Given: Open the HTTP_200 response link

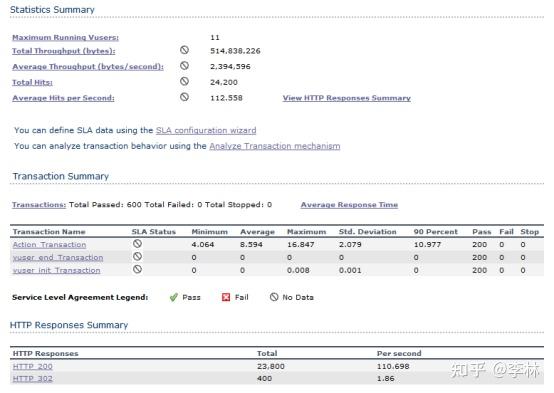Looking at the screenshot, I should (x=33, y=366).
